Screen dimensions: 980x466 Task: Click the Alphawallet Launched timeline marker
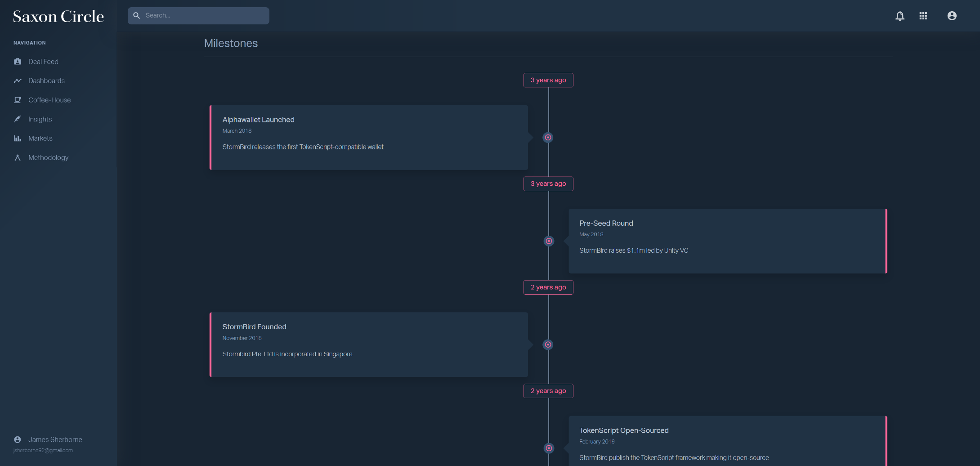(548, 138)
